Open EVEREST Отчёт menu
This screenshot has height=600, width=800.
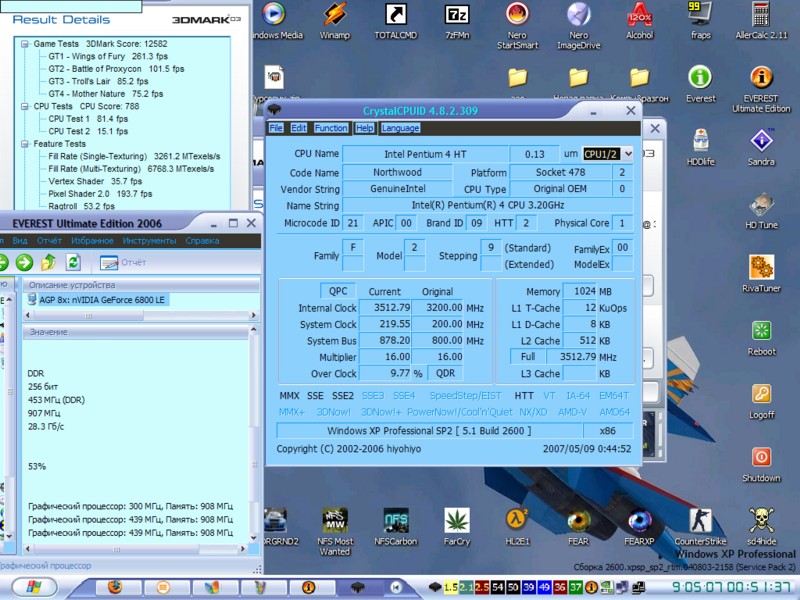(x=49, y=240)
